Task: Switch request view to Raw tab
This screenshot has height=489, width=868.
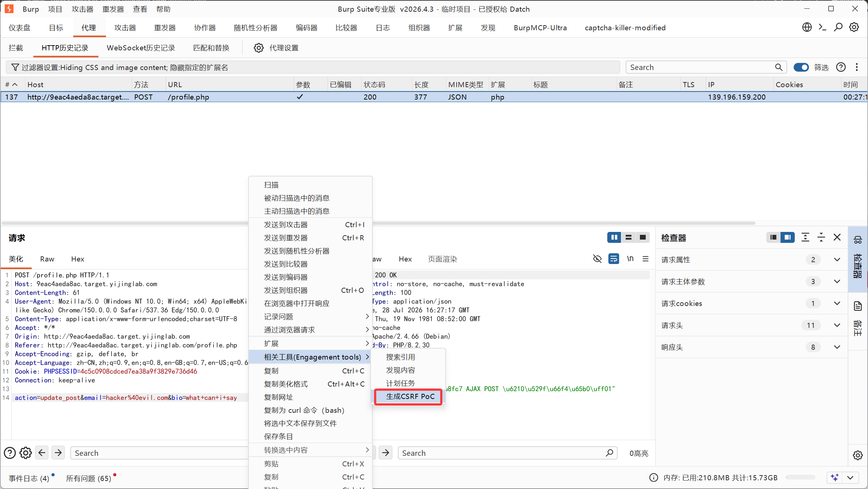Action: (47, 259)
